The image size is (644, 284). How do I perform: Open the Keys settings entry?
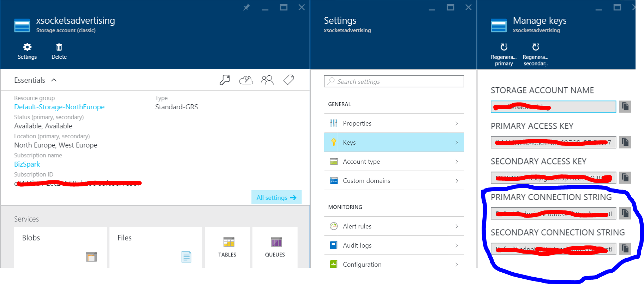394,143
